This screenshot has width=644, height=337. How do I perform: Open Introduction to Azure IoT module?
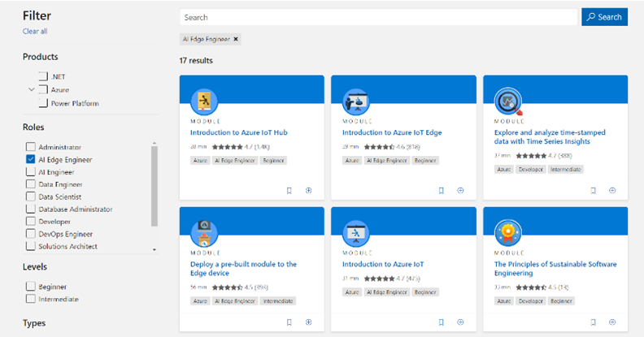(x=383, y=264)
